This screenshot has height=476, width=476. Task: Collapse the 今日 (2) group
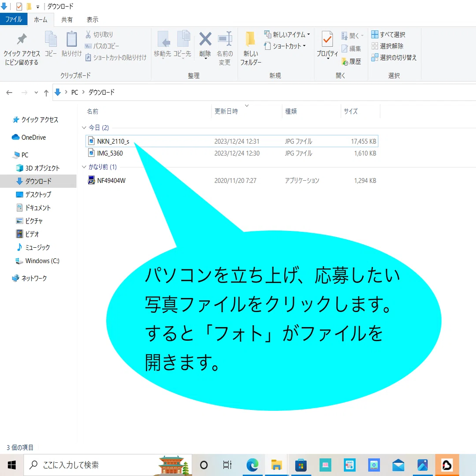[84, 128]
